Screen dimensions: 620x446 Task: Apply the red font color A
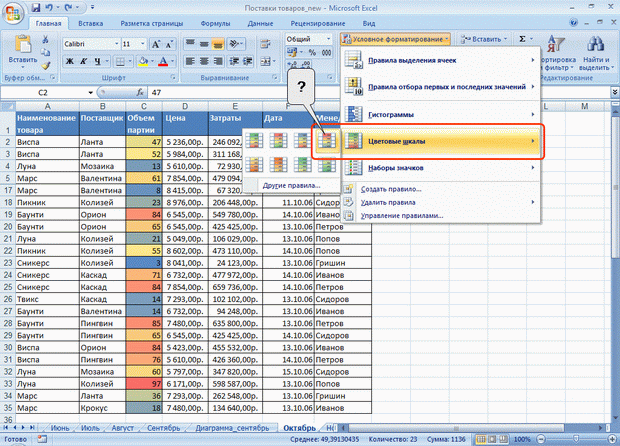click(x=163, y=61)
